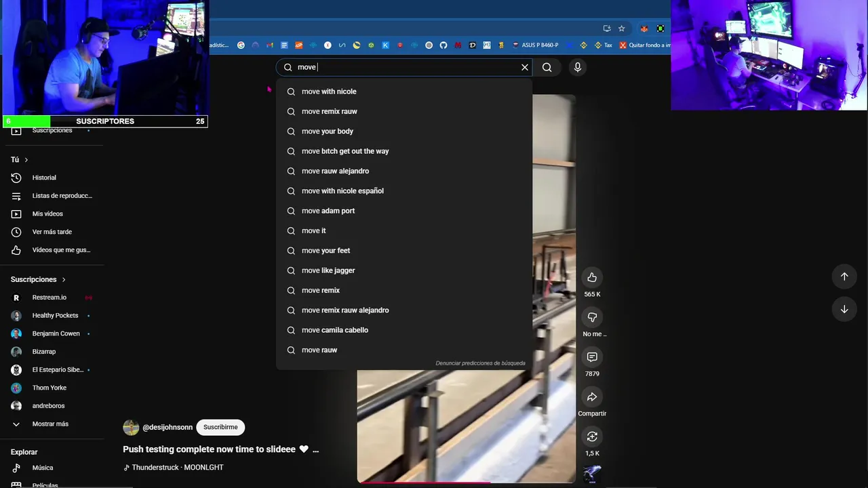Screen dimensions: 868x488
Task: Clear the search box with the X
Action: click(524, 67)
